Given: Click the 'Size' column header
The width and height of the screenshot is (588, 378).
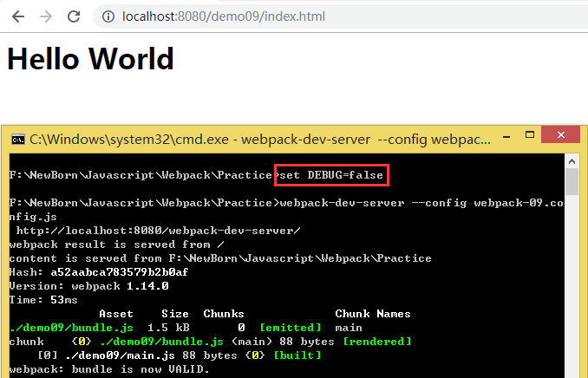Looking at the screenshot, I should (x=175, y=314).
